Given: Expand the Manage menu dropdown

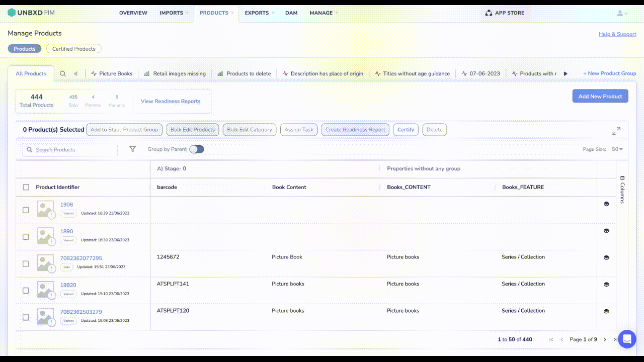Looking at the screenshot, I should (x=324, y=13).
